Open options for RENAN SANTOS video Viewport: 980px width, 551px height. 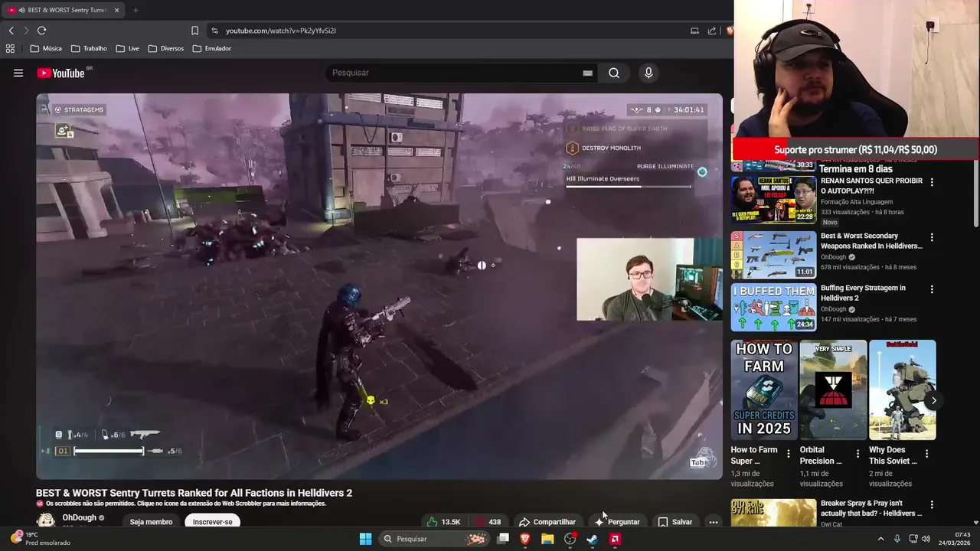[932, 182]
